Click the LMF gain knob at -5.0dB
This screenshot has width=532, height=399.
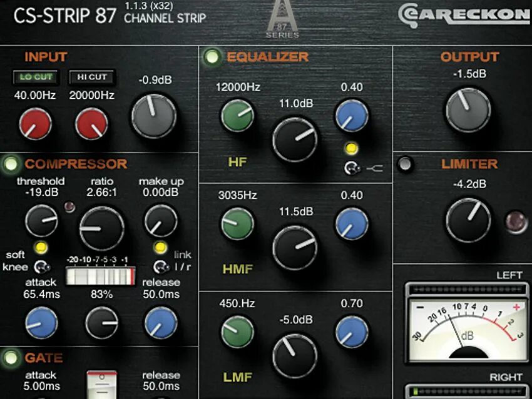[x=295, y=356]
